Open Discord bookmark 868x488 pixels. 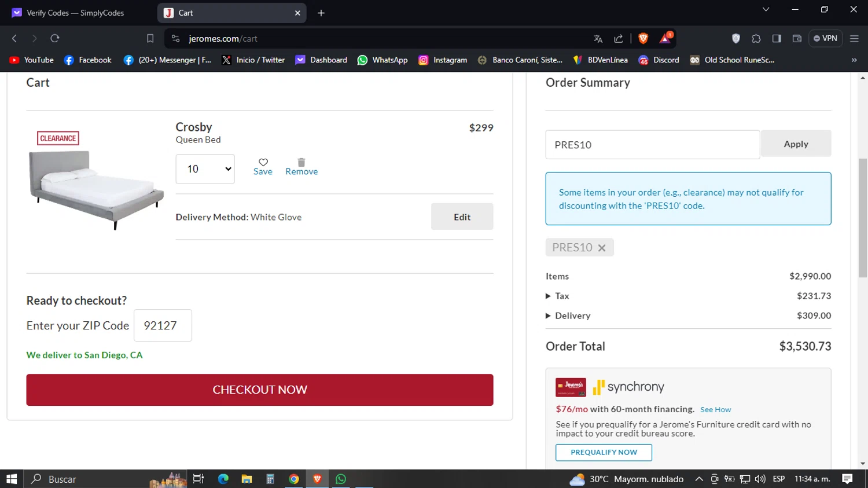click(659, 60)
